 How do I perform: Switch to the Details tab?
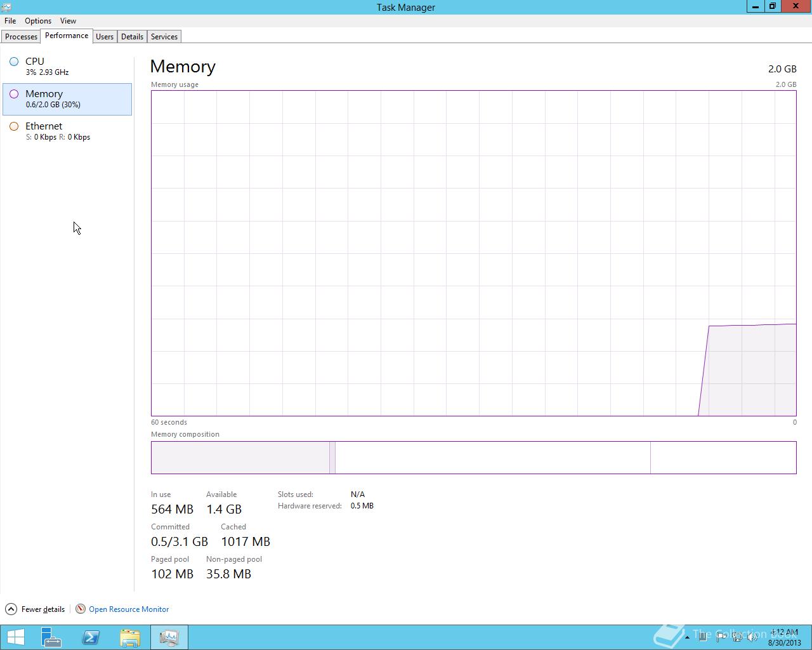pos(132,37)
